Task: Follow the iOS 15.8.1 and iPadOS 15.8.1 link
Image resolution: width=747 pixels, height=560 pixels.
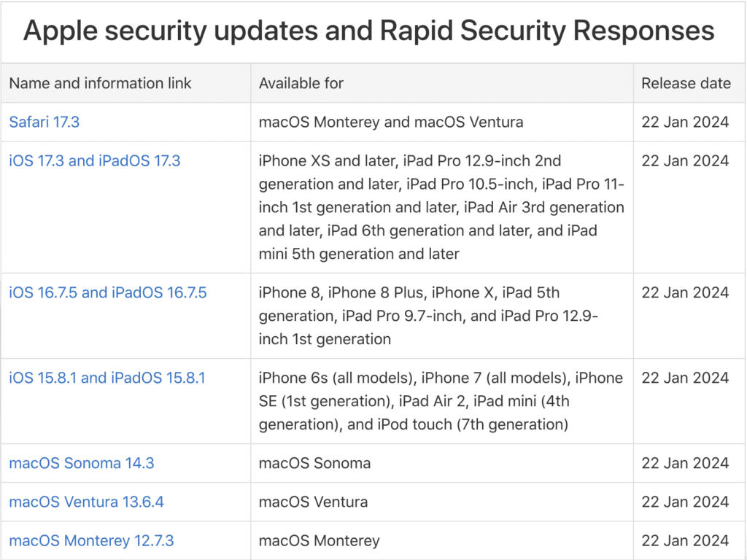Action: point(107,378)
